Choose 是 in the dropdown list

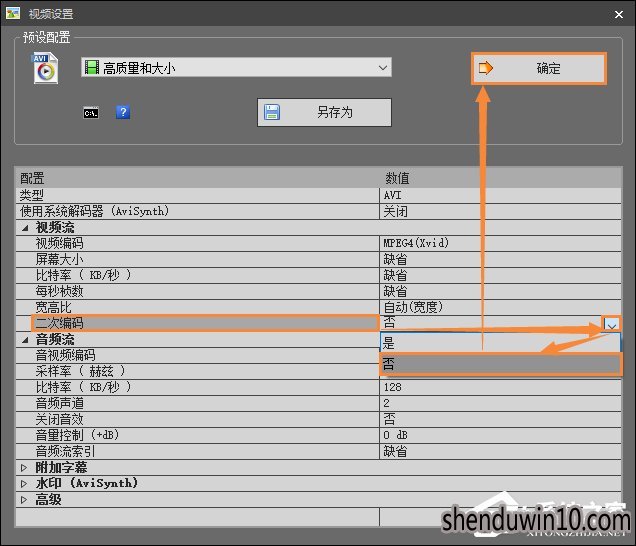click(x=500, y=343)
